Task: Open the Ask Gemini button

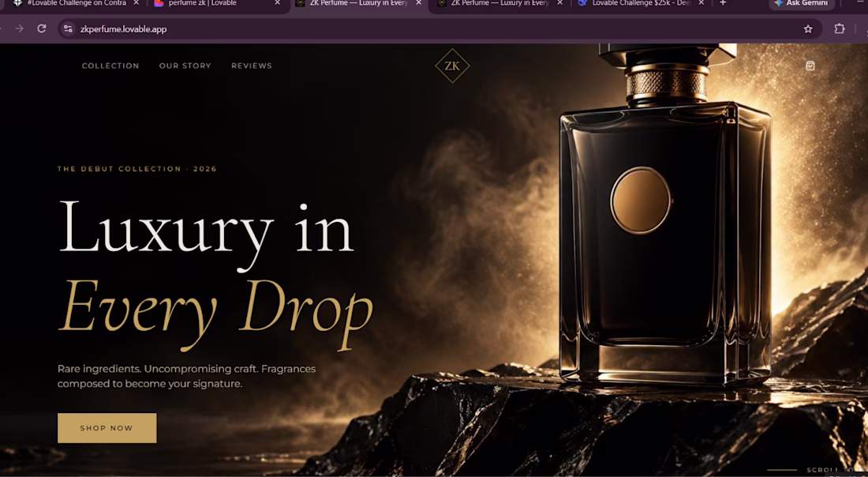Action: pyautogui.click(x=802, y=3)
